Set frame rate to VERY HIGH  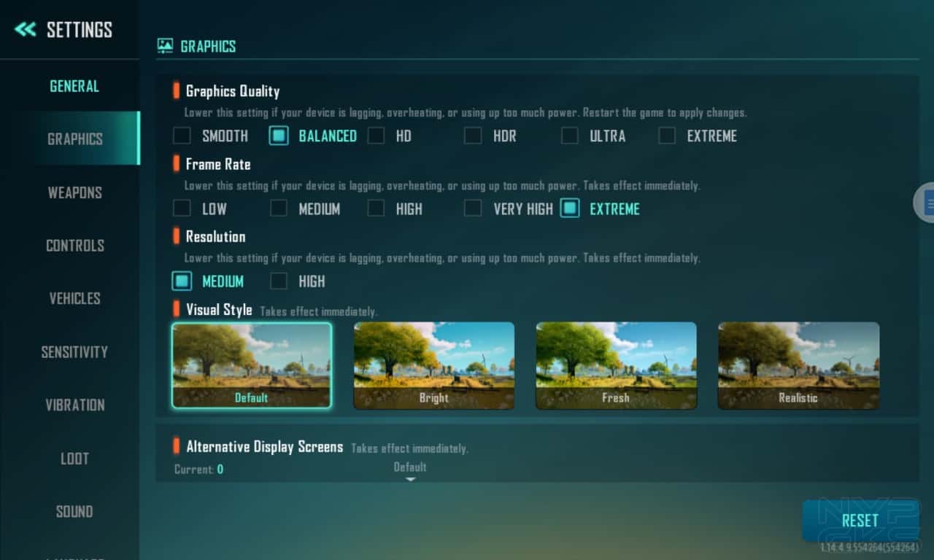coord(474,209)
